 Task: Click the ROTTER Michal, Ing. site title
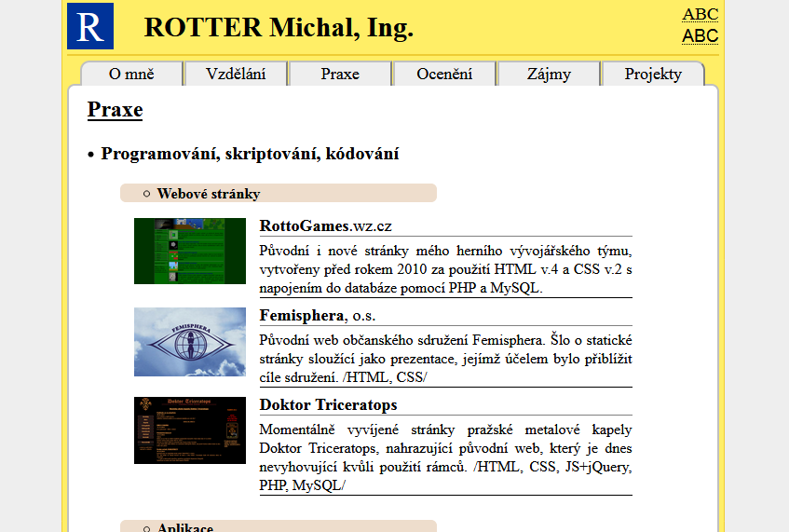pyautogui.click(x=279, y=28)
